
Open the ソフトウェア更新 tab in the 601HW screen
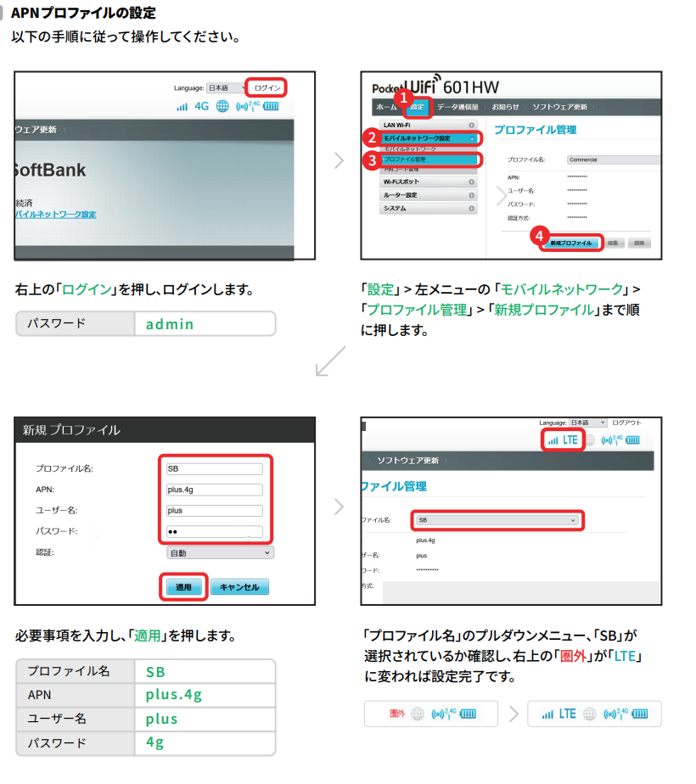point(559,107)
